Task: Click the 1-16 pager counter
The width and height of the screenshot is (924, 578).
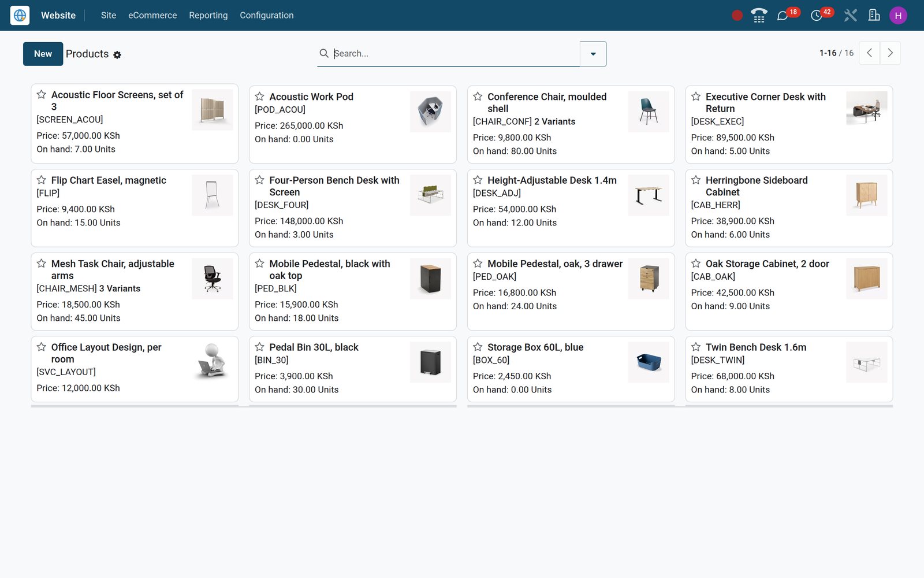Action: click(828, 53)
